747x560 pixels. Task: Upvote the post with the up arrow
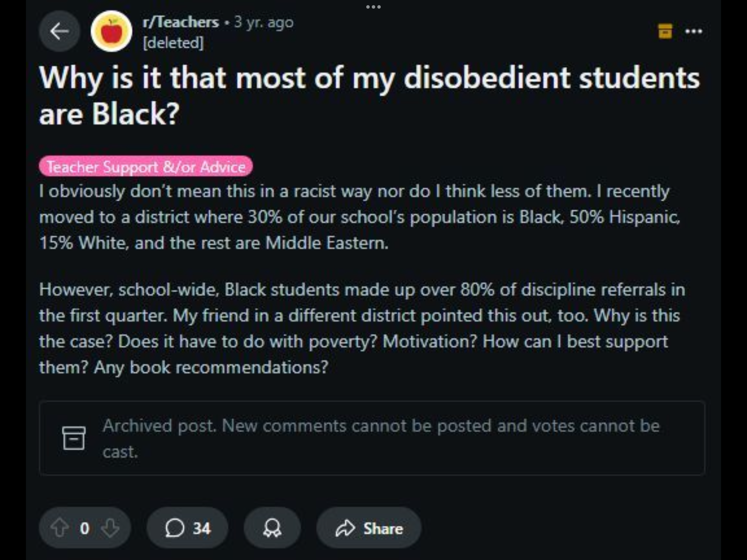(59, 528)
